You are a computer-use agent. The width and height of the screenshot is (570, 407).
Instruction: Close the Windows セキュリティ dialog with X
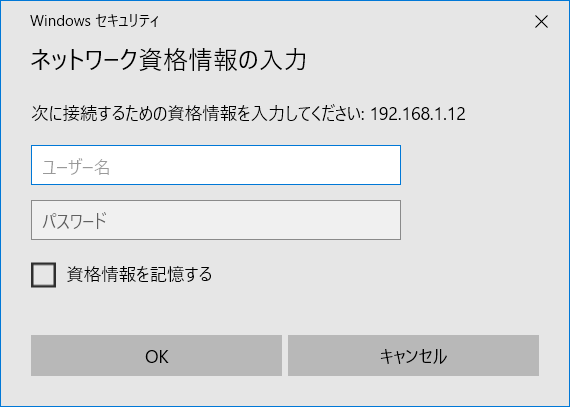tap(541, 22)
